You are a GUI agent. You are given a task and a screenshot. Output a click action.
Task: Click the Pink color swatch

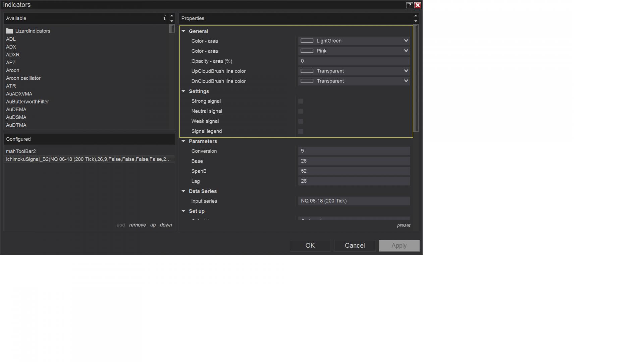click(307, 51)
